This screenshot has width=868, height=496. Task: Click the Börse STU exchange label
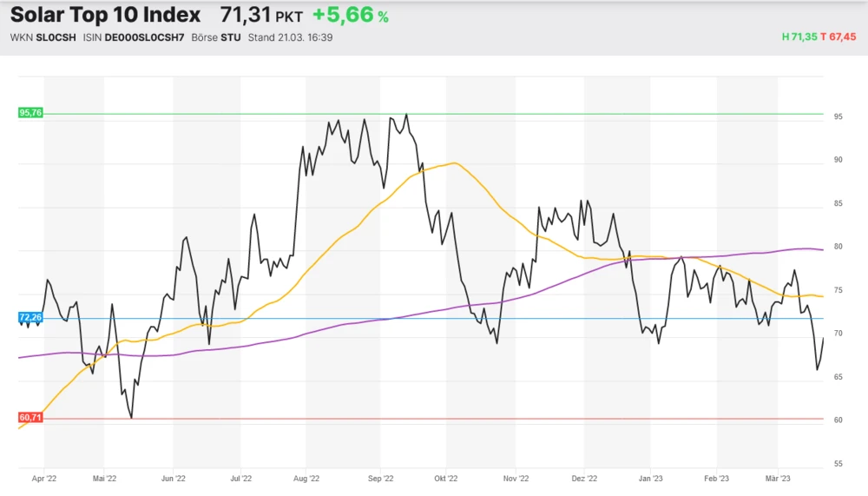[217, 37]
